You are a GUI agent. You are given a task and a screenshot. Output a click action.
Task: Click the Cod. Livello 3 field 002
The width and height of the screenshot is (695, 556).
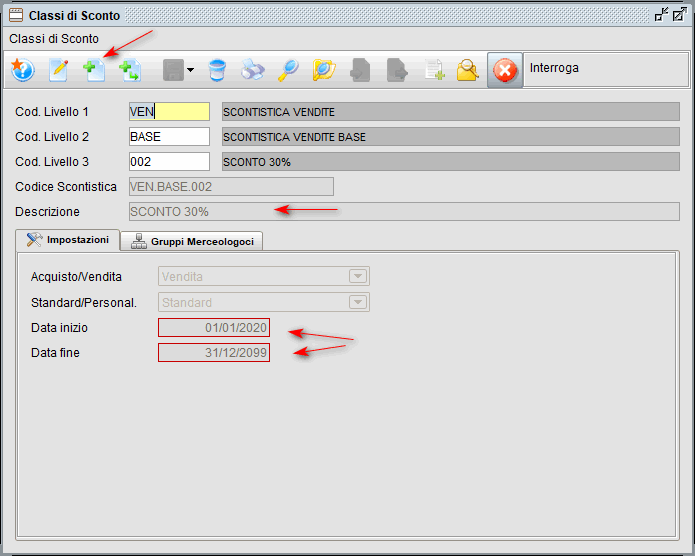pyautogui.click(x=169, y=161)
